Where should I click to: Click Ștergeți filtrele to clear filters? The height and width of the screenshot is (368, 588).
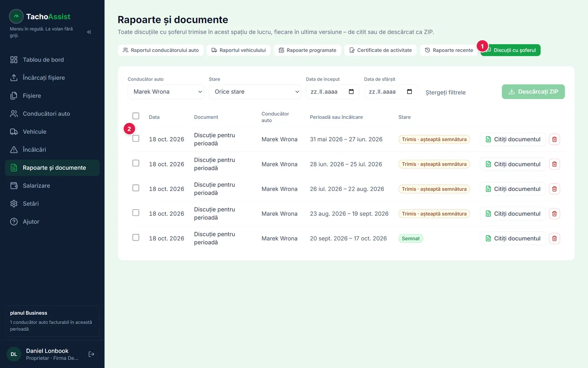445,92
